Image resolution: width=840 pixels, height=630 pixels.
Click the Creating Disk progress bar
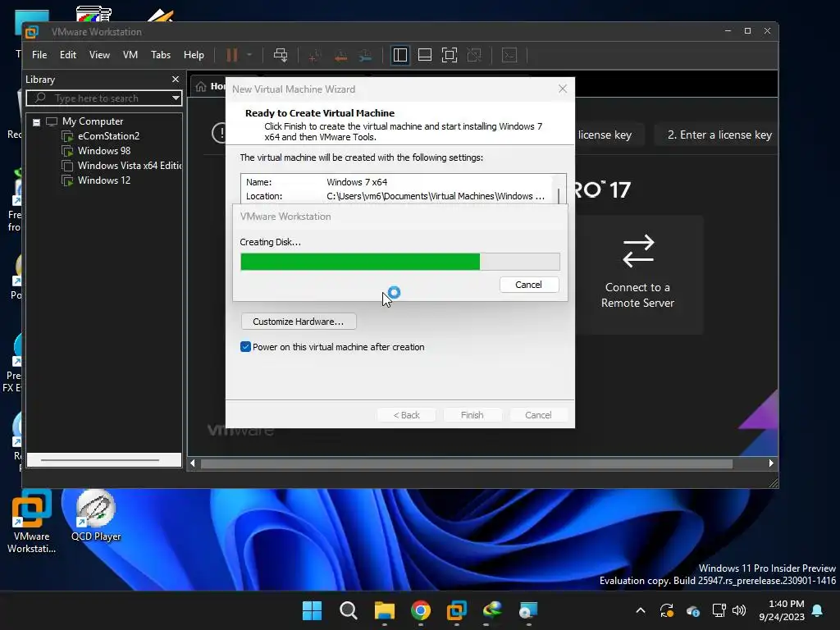[400, 262]
